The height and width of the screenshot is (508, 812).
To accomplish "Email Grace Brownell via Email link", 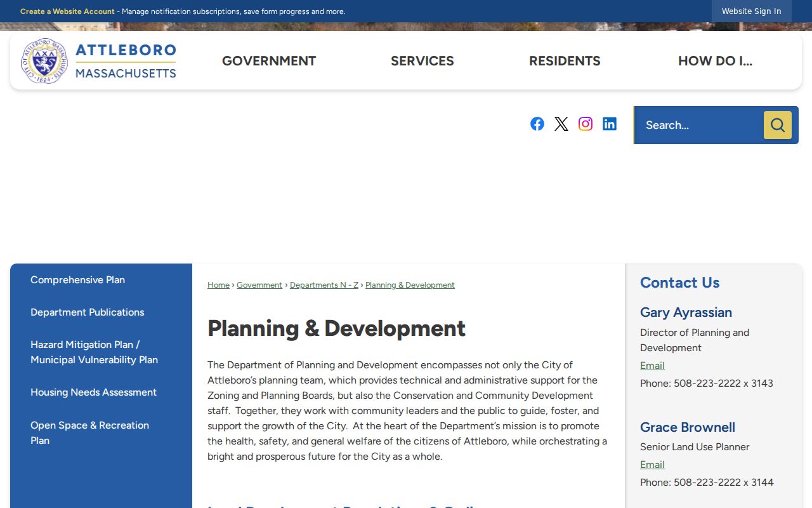I will coord(652,465).
